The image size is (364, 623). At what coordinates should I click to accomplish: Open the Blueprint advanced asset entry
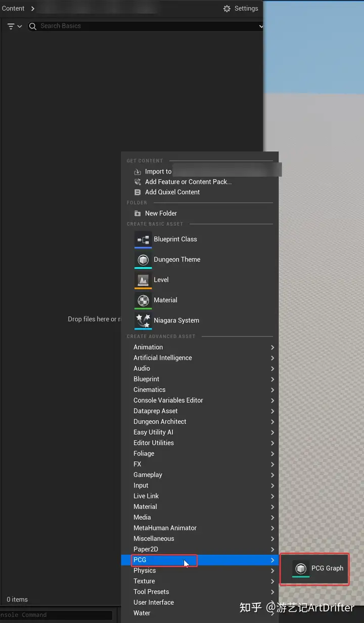pos(200,379)
